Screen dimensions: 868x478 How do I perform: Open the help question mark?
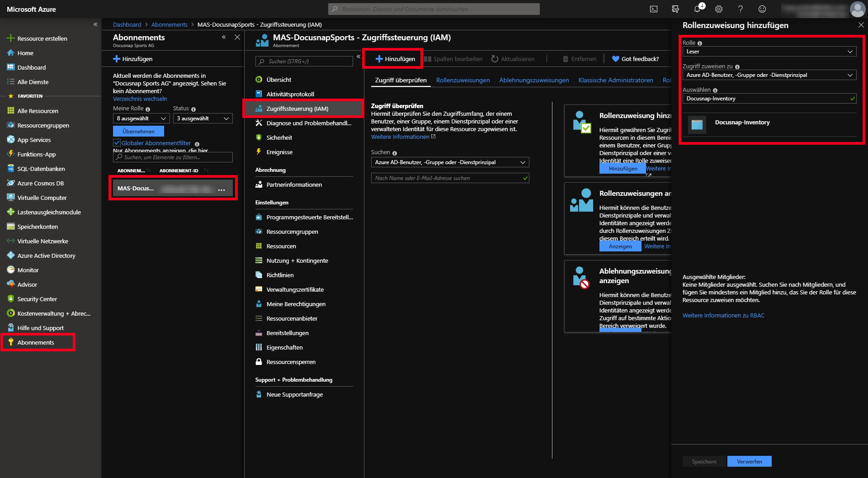tap(741, 9)
